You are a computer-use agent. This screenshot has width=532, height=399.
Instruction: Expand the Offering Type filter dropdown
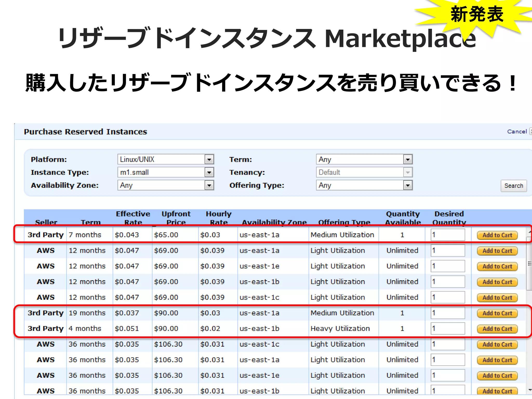click(364, 185)
